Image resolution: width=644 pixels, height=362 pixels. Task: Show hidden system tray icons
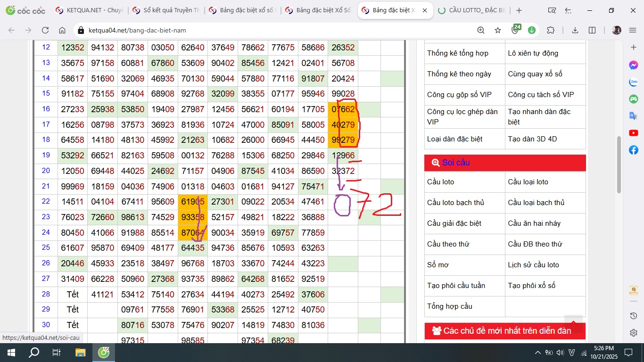tap(537, 353)
